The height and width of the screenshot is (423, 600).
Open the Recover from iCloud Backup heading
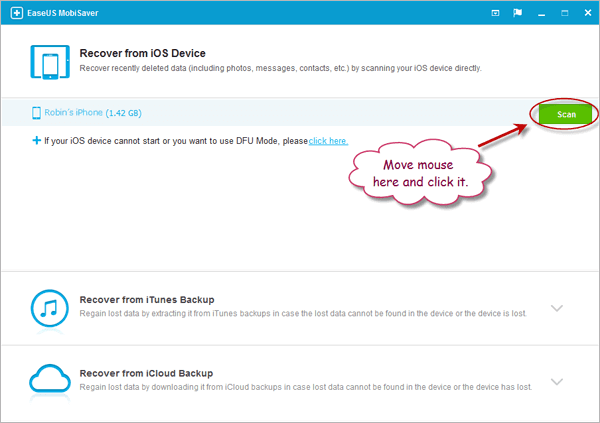pos(147,372)
